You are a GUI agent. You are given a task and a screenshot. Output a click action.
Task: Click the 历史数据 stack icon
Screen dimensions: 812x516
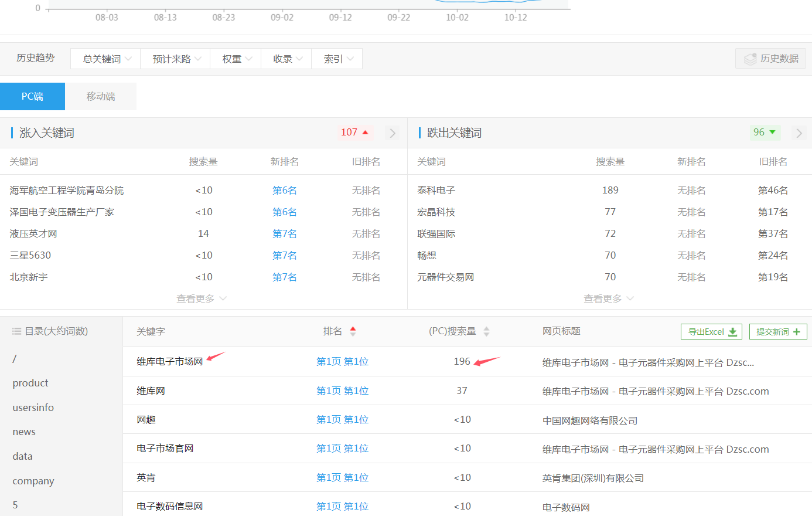(x=750, y=59)
